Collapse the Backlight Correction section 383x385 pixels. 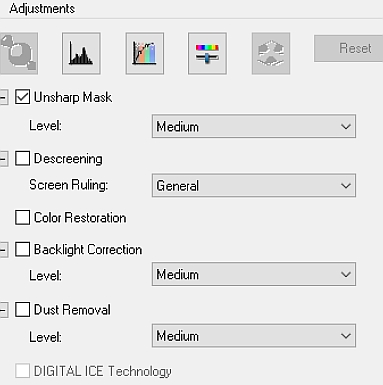3,250
